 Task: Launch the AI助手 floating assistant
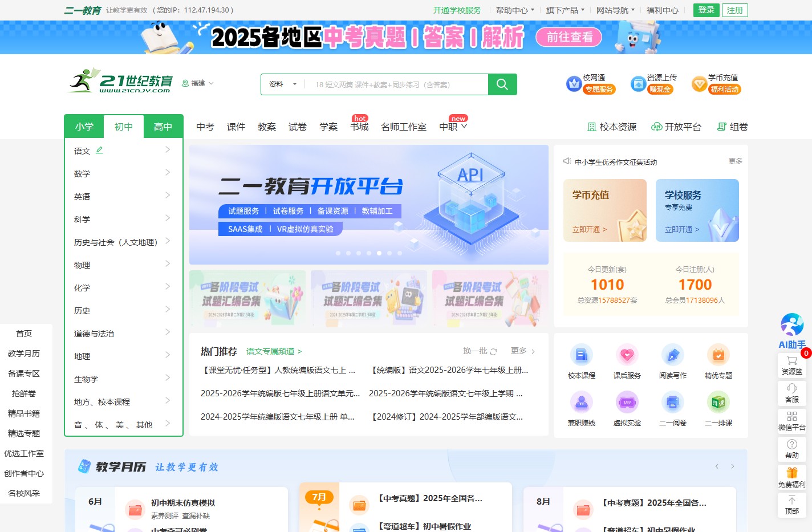[792, 331]
